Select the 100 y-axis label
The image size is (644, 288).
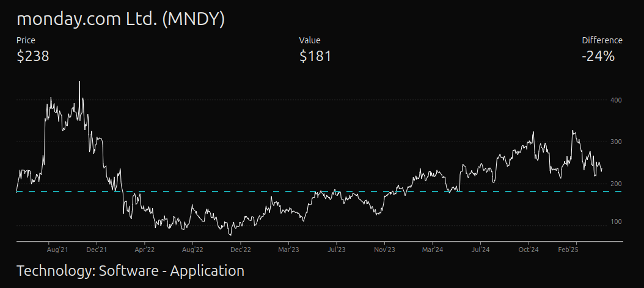(x=616, y=222)
